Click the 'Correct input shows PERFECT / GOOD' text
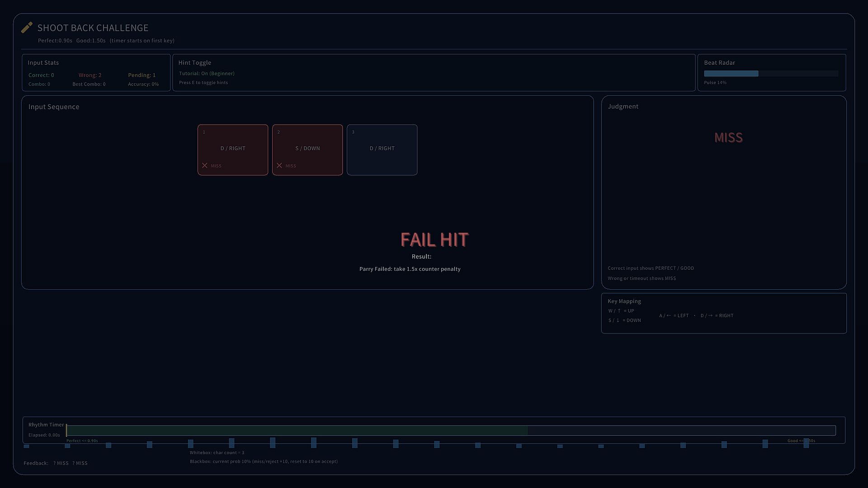 pyautogui.click(x=651, y=268)
